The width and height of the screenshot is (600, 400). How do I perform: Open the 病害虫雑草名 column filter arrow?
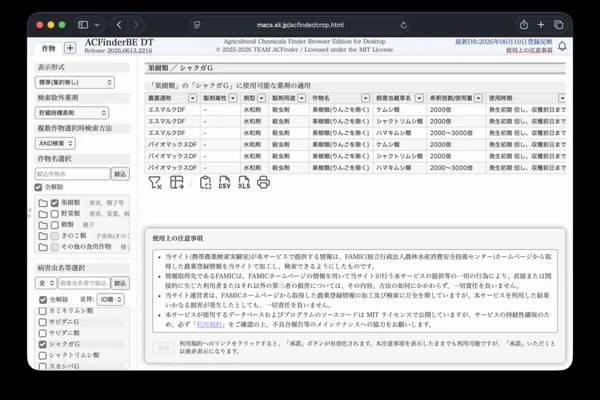(x=419, y=98)
